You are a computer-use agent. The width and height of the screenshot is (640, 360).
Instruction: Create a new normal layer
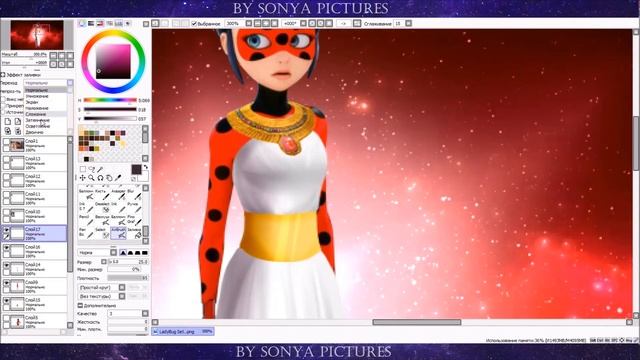8,122
